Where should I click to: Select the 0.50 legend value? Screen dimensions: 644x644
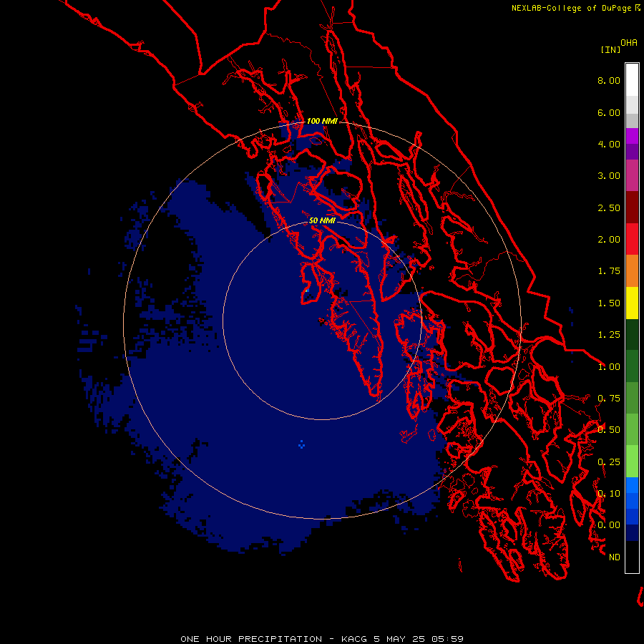(609, 430)
